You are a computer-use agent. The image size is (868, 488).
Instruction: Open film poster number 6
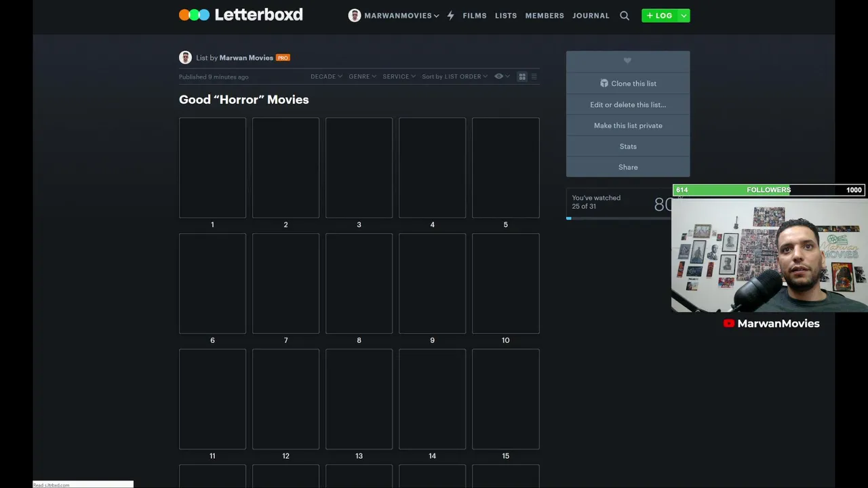click(212, 284)
